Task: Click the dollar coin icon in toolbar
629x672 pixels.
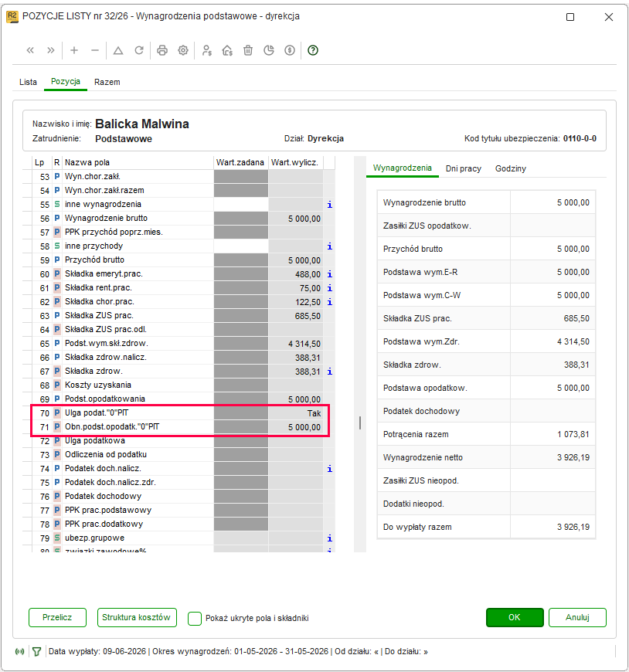Action: click(x=290, y=50)
